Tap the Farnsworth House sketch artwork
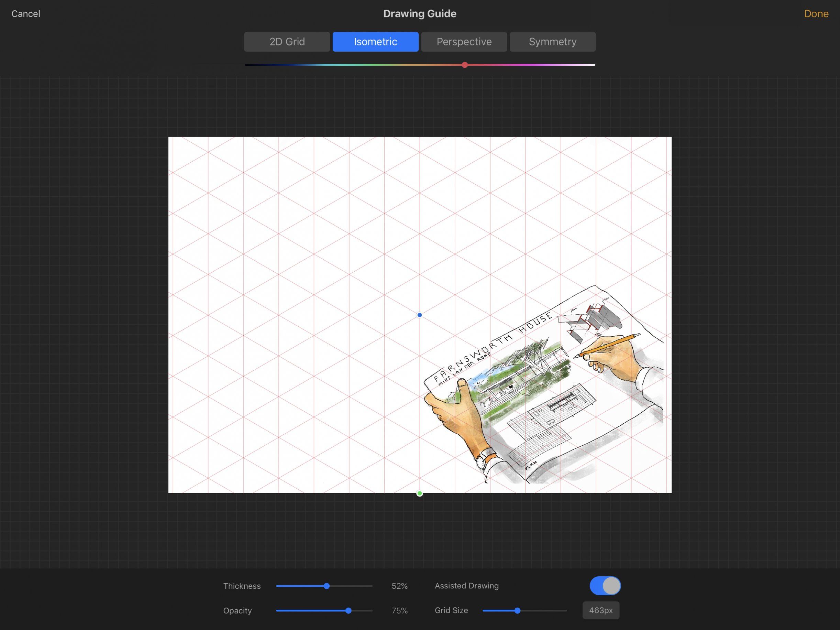Image resolution: width=840 pixels, height=630 pixels. (x=543, y=384)
